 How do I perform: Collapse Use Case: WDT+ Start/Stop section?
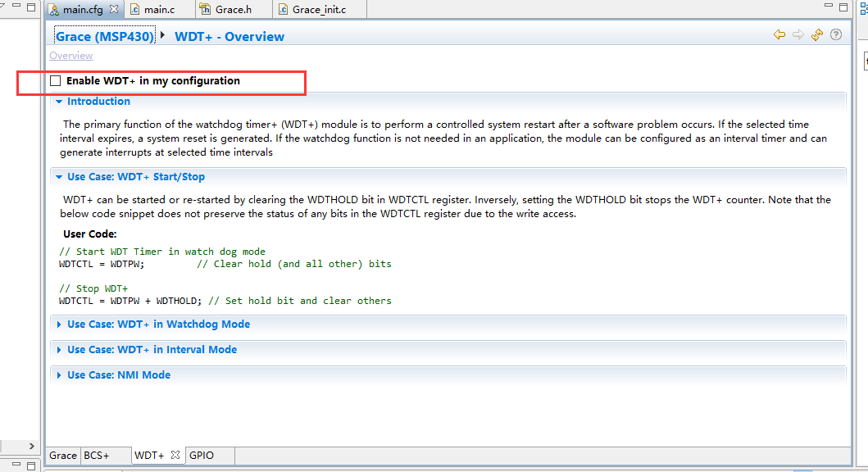coord(59,176)
